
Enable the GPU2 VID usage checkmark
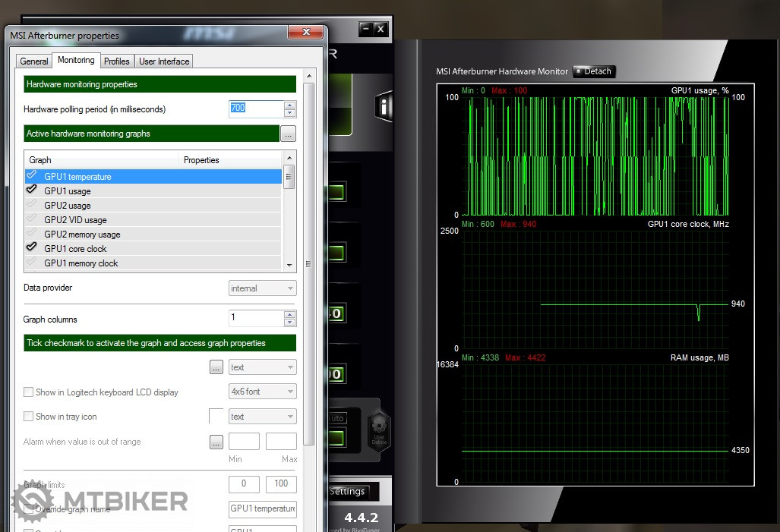[31, 219]
